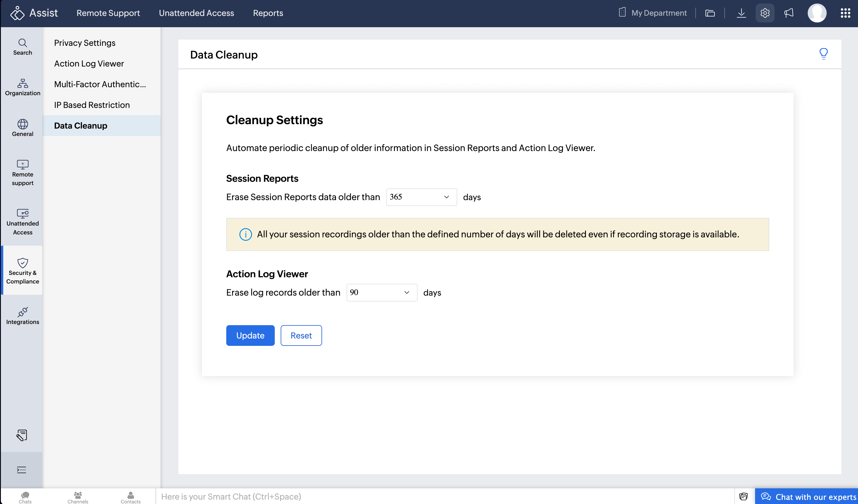Click the lightbulb tips icon
Image resolution: width=858 pixels, height=504 pixels.
[823, 54]
